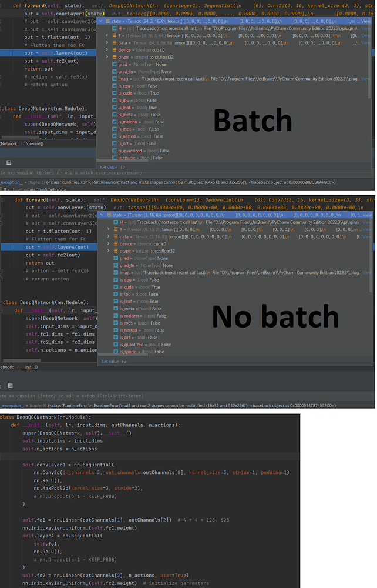Expand the T Tensor (8, 16, 3) row

coord(108,230)
